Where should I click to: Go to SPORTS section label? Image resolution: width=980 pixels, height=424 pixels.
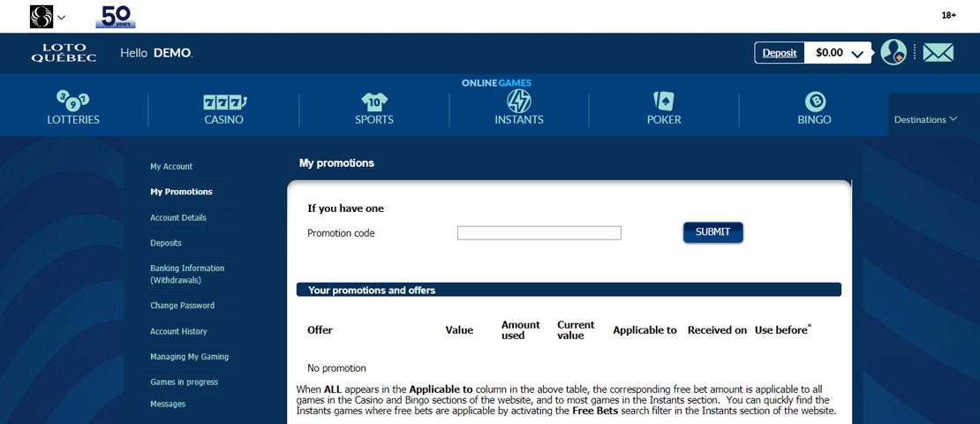(x=374, y=119)
